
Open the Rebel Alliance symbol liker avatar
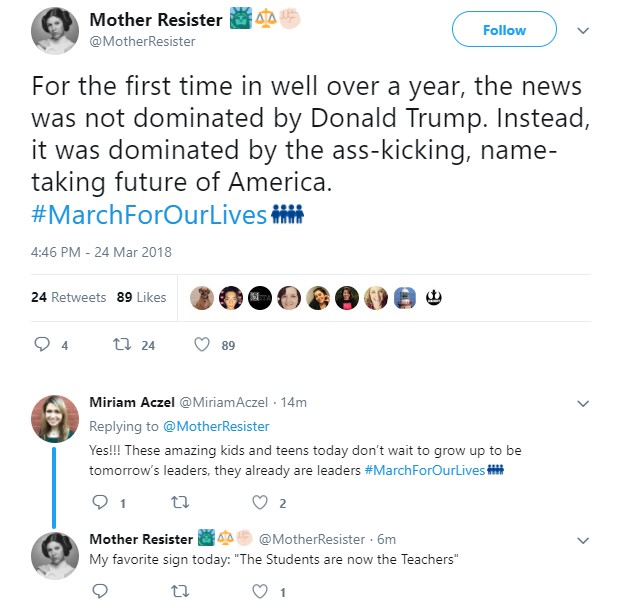[435, 298]
